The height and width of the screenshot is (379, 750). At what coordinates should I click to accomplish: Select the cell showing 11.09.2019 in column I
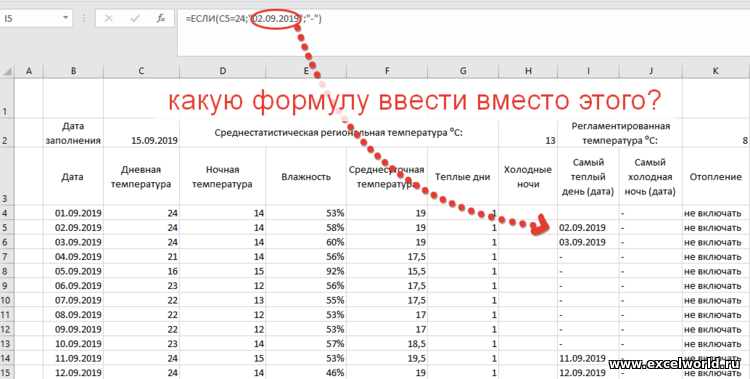588,358
